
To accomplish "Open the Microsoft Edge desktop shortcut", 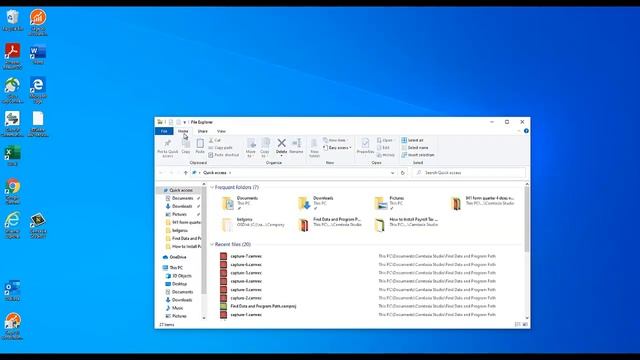I will click(x=38, y=90).
